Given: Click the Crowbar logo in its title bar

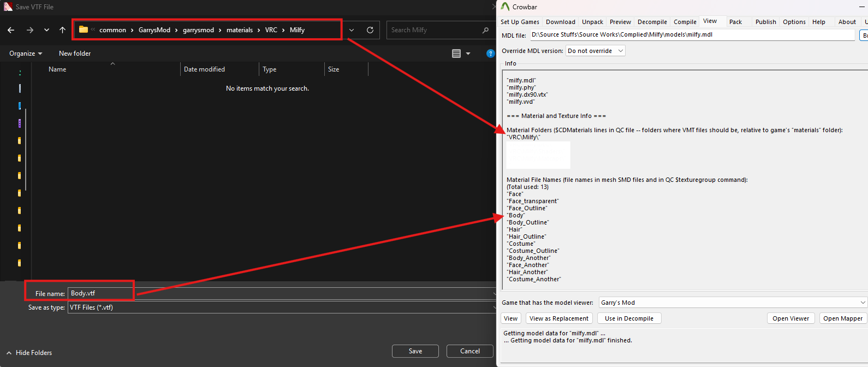Looking at the screenshot, I should 505,7.
